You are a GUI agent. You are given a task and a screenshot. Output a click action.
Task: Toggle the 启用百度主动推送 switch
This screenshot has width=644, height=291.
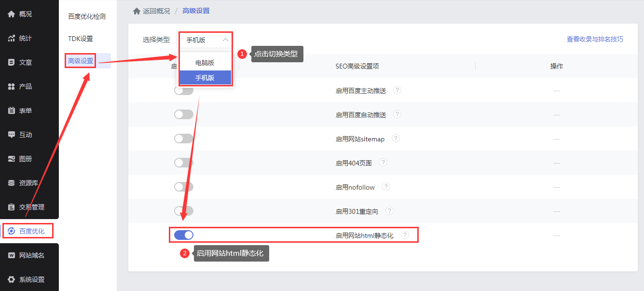[x=184, y=90]
